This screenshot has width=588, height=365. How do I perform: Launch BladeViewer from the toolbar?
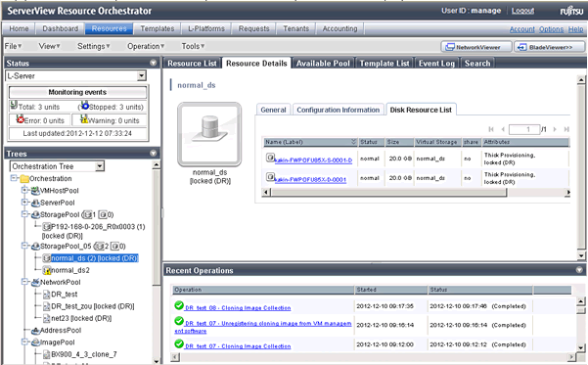(x=550, y=47)
